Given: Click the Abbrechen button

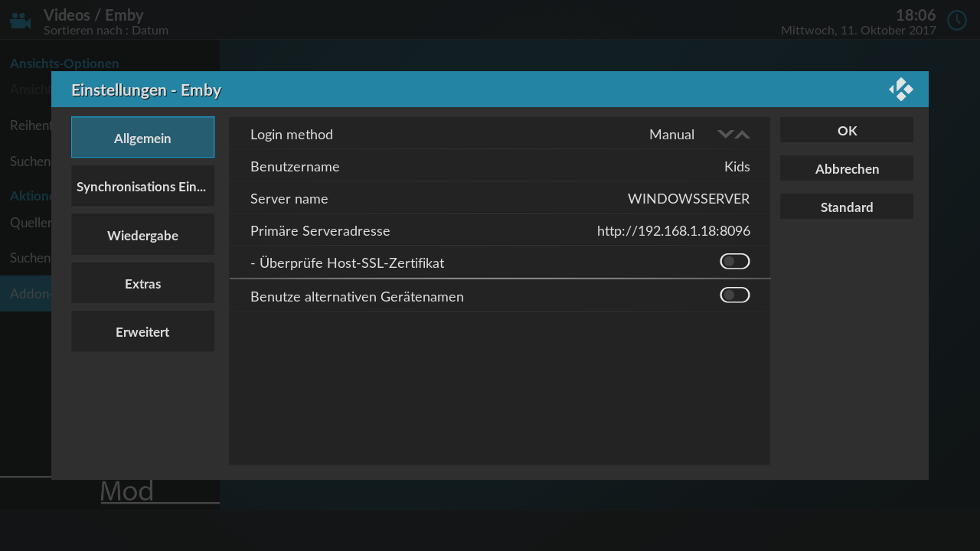Looking at the screenshot, I should [847, 168].
